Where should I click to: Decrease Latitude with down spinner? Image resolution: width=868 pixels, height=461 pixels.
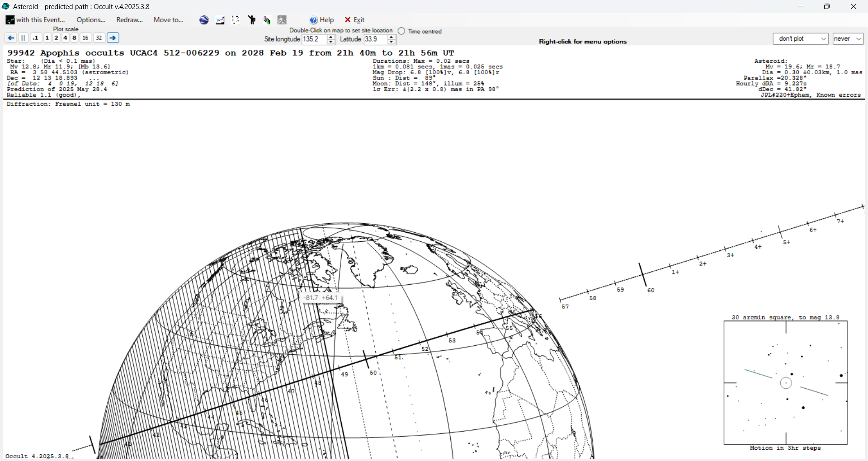point(392,42)
